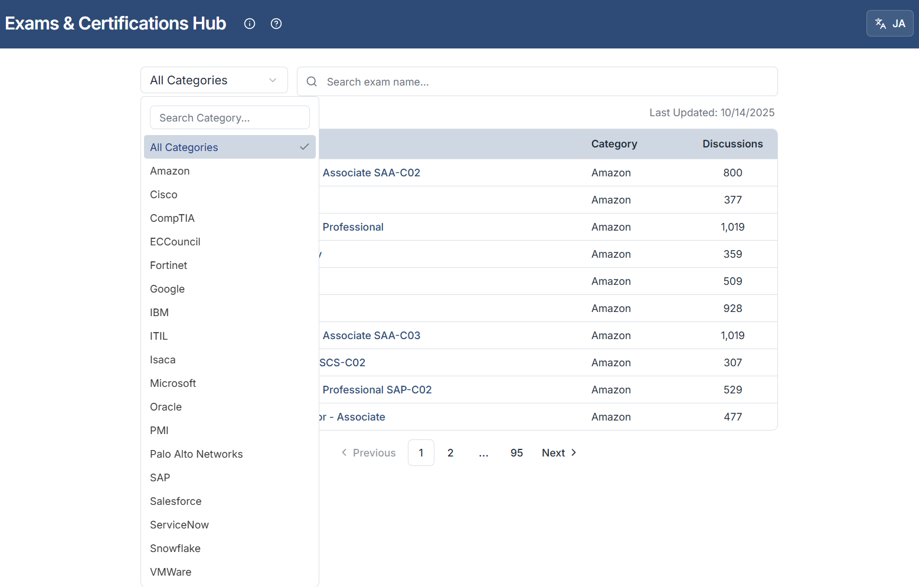Click the 359 discussions cell

(x=732, y=254)
